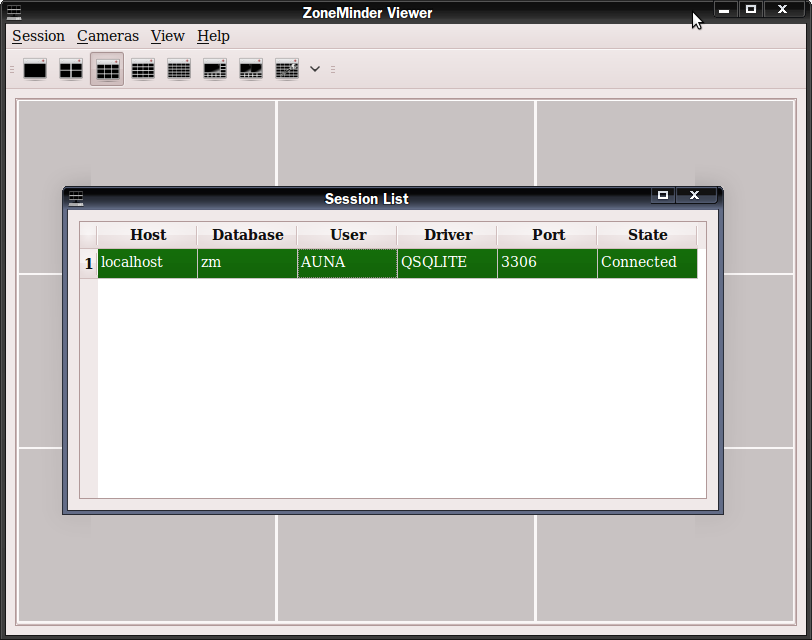
Task: Select the localhost host cell
Action: (148, 263)
